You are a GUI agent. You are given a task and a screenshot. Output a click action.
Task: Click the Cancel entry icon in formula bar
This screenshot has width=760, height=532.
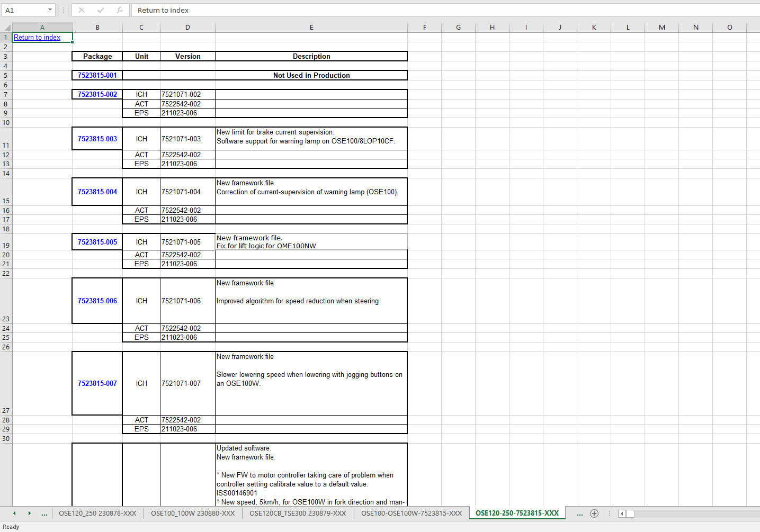82,10
